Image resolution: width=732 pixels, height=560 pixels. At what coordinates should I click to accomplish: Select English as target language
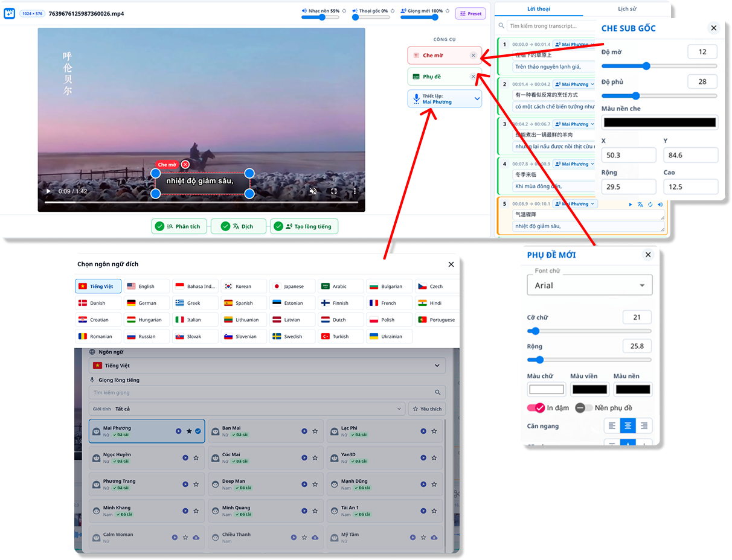coord(147,286)
